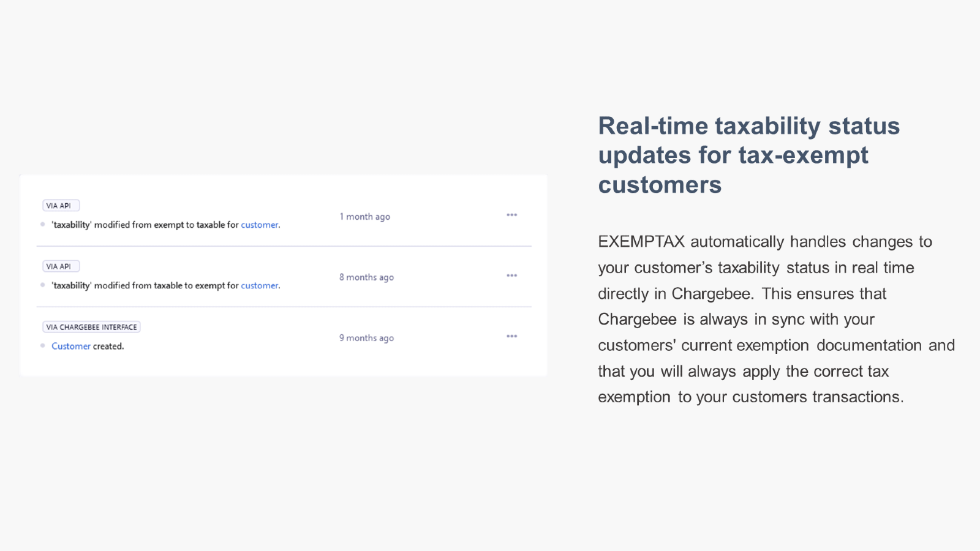Screen dimensions: 980x551
Task: Open more options for the 9 months ago event
Action: click(512, 336)
